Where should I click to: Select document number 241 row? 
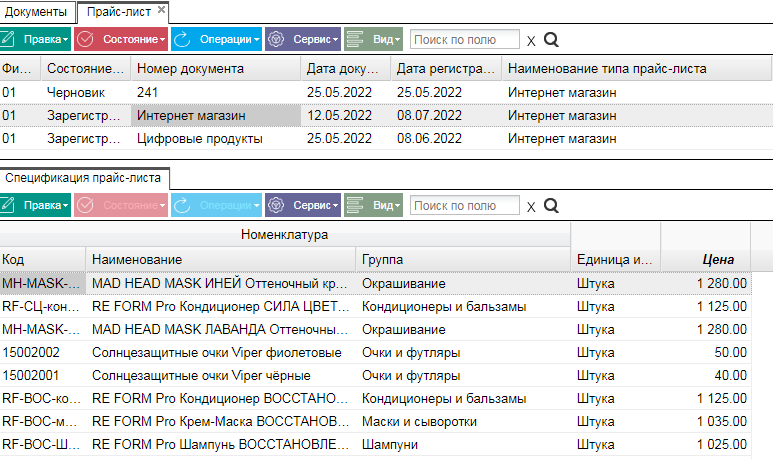[x=386, y=92]
